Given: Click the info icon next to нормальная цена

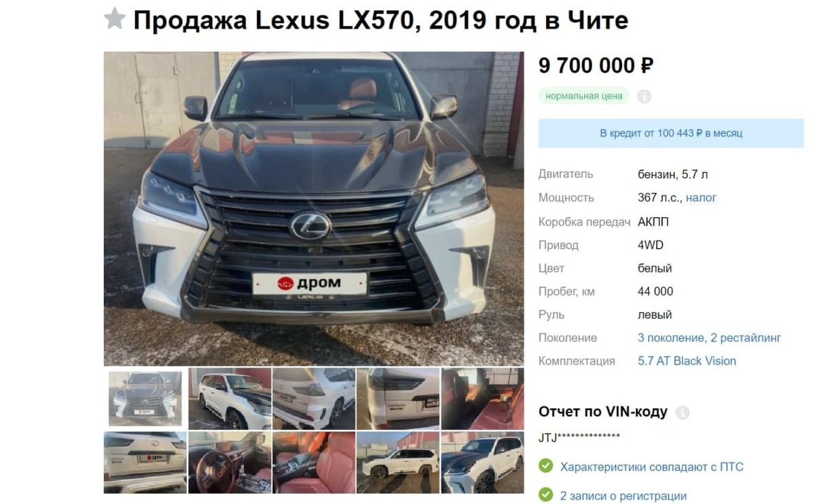Looking at the screenshot, I should tap(645, 96).
